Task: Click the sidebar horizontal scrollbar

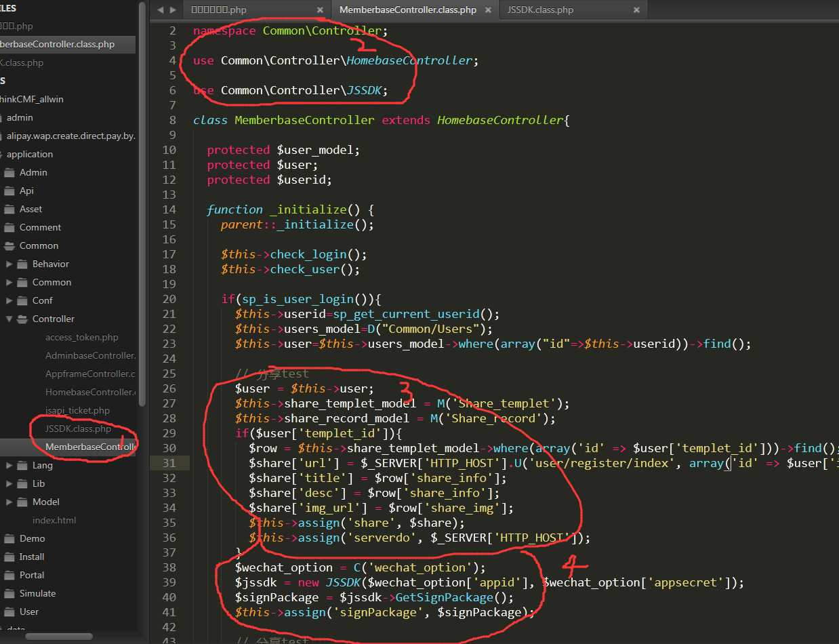Action: [x=58, y=637]
